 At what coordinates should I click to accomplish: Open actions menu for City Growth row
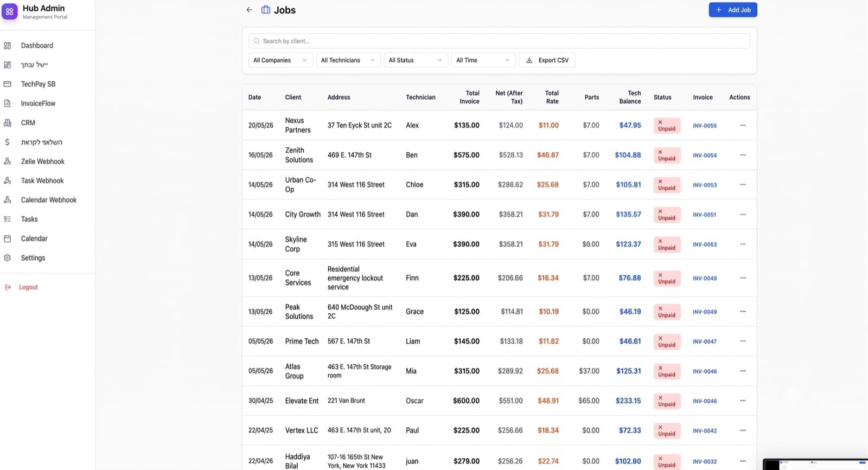click(x=743, y=215)
